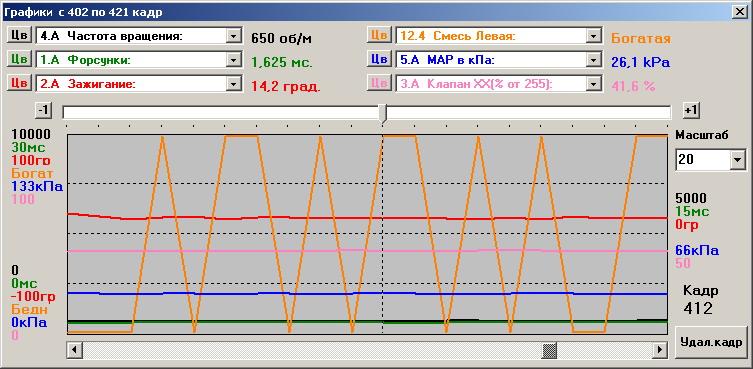Screen dimensions: 753x369
Task: Click the blue Цв color button for MAP в кПа
Action: (379, 59)
